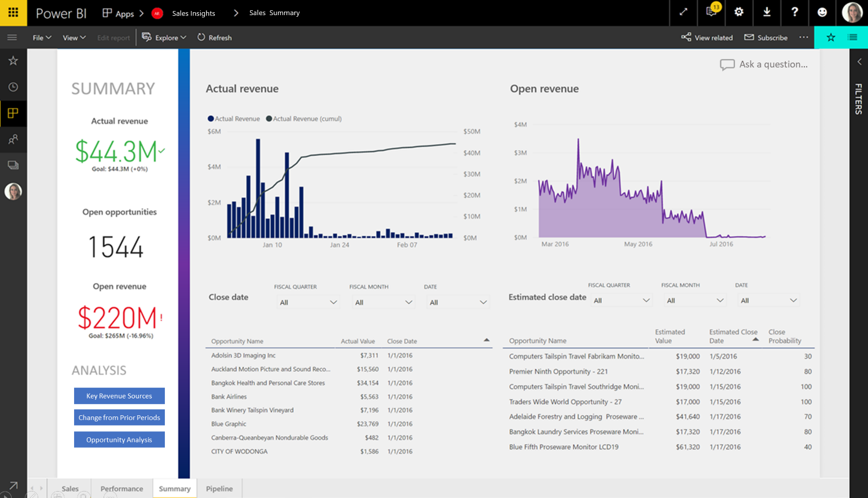Select Blue Fifth Proseware Monitor LCD19 row

click(660, 446)
